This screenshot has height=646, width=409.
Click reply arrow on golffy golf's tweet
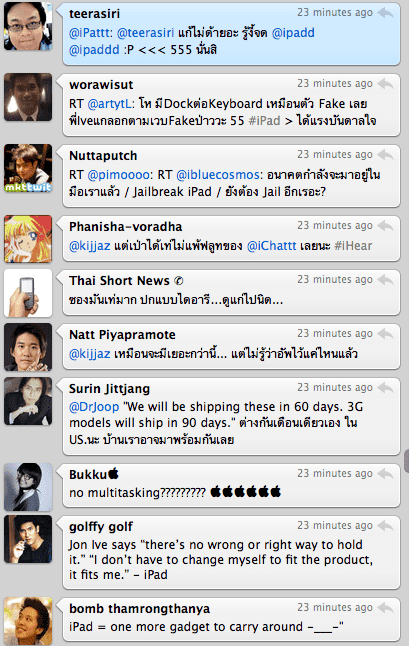pyautogui.click(x=386, y=526)
